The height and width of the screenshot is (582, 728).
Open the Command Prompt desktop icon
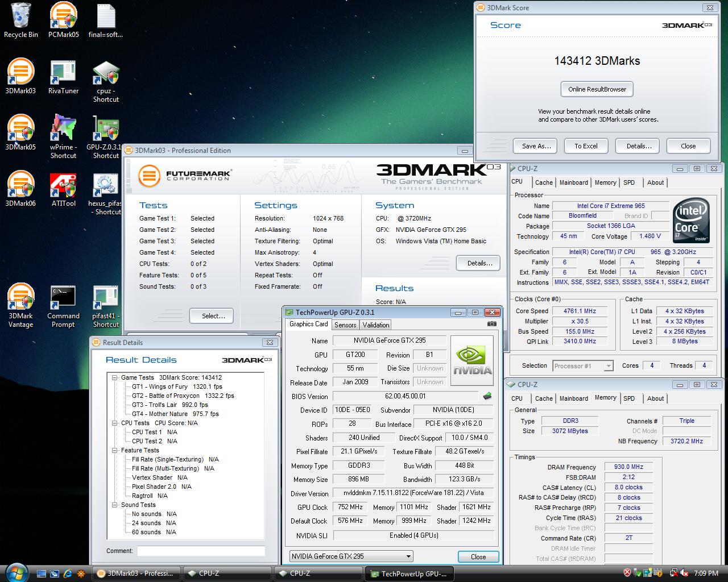pos(63,306)
